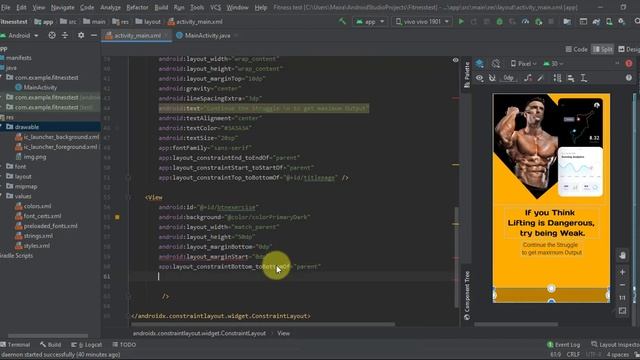This screenshot has width=640, height=360.
Task: Open the app run configuration dropdown
Action: click(370, 22)
